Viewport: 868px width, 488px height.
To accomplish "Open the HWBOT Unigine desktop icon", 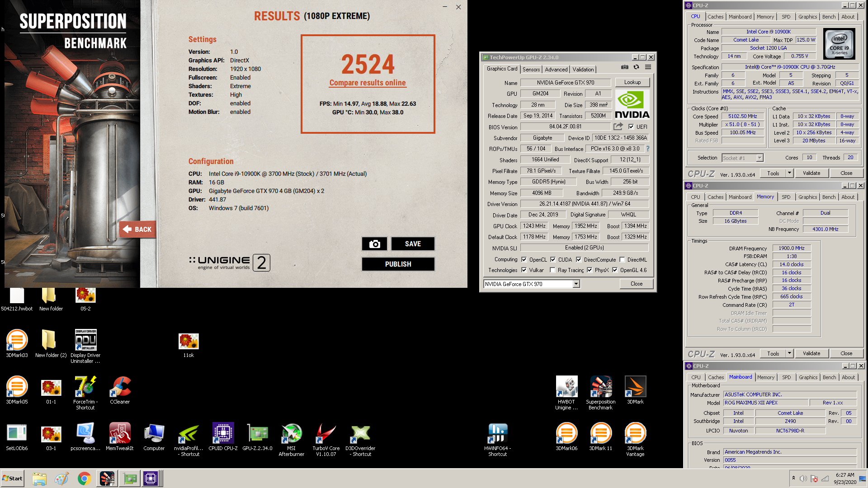I will click(566, 393).
